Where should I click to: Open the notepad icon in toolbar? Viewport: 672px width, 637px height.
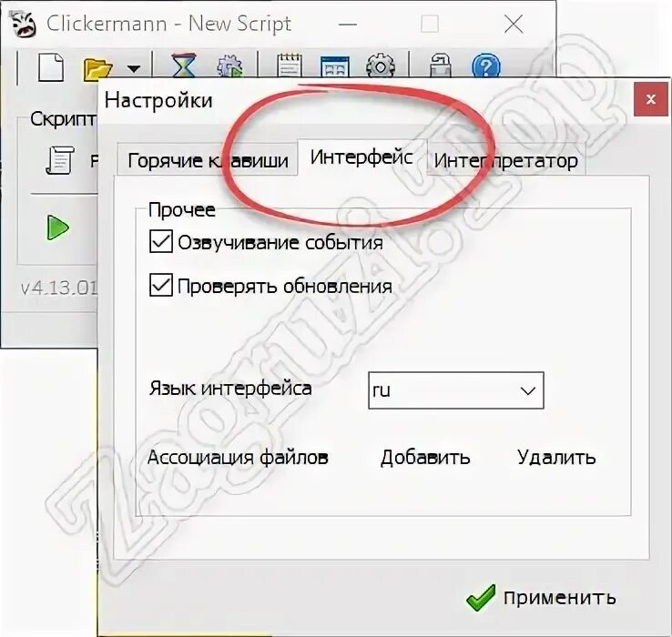[290, 66]
